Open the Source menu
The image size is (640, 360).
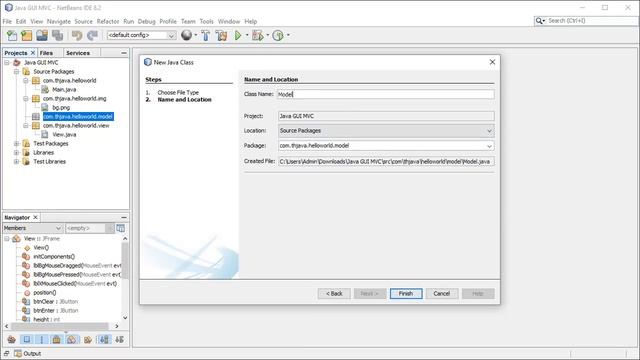(x=83, y=21)
